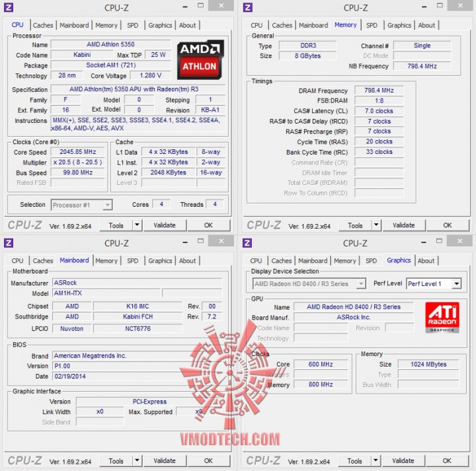476x471 pixels.
Task: Open SPD tab in Memory window
Action: (372, 25)
